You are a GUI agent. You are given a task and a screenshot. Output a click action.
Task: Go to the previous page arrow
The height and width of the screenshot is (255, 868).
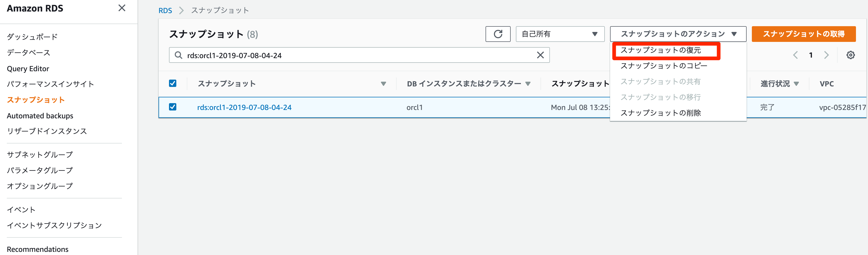pyautogui.click(x=795, y=55)
